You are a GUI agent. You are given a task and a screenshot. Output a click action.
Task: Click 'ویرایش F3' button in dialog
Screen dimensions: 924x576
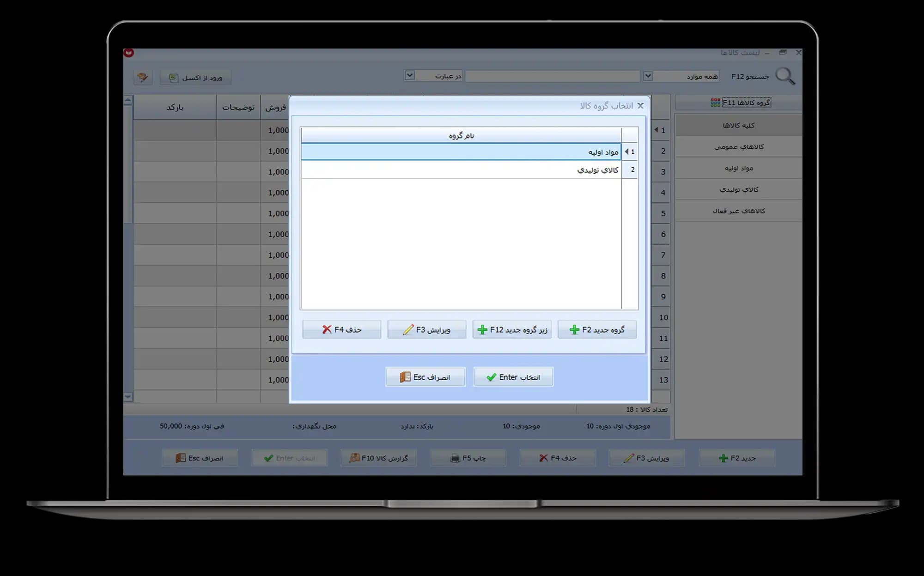pyautogui.click(x=427, y=329)
